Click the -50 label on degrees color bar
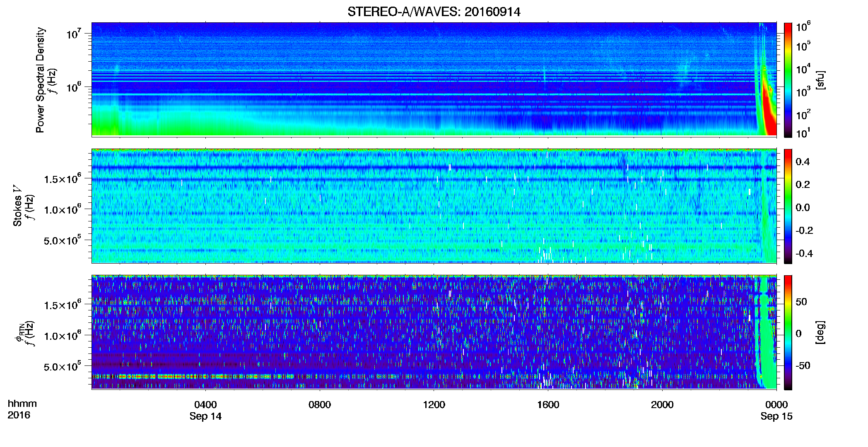This screenshot has width=868, height=447. pos(803,365)
